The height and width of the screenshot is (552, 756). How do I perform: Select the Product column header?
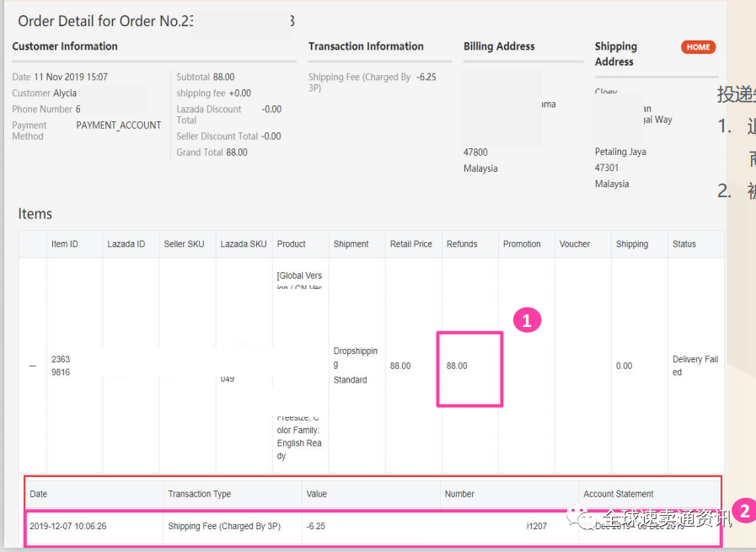[x=292, y=244]
